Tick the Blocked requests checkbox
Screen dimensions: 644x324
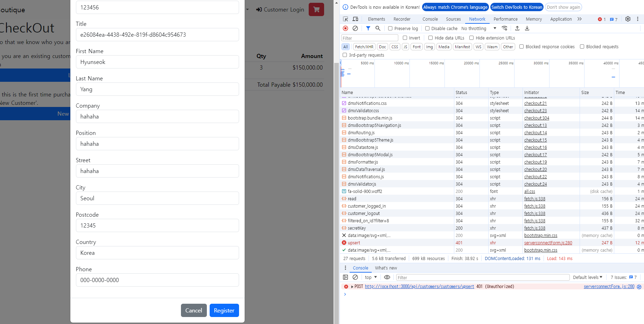point(582,46)
